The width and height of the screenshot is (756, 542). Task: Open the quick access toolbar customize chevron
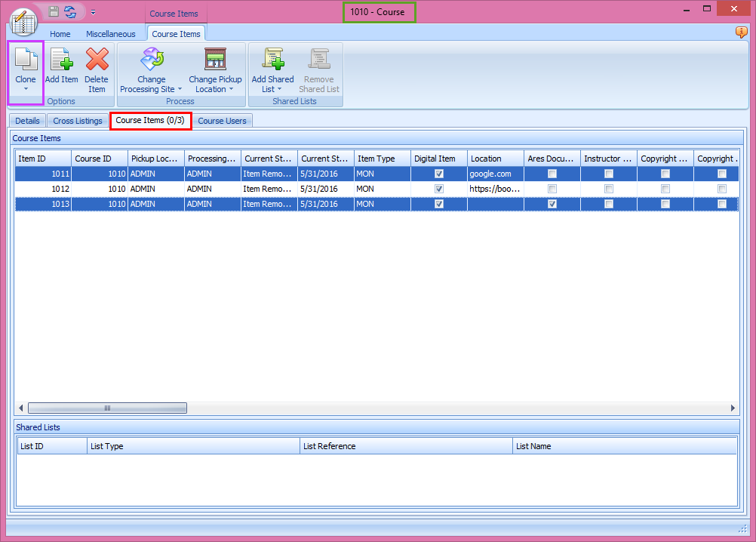tap(93, 12)
